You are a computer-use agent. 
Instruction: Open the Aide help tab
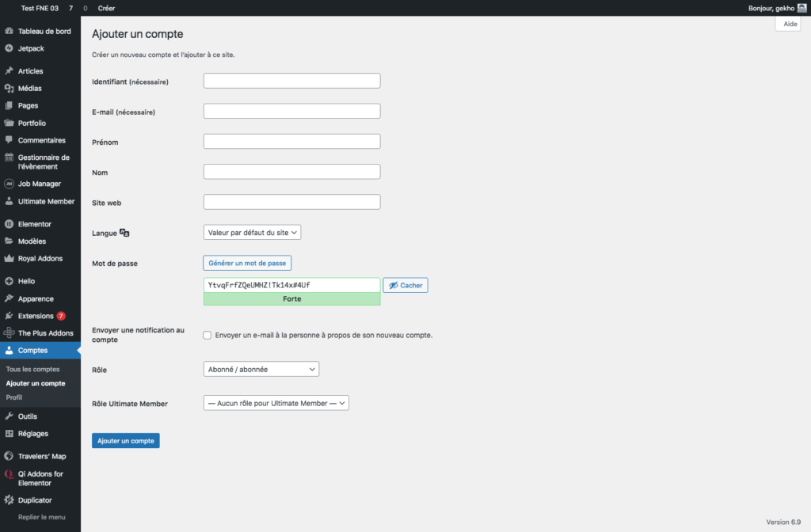pyautogui.click(x=790, y=25)
